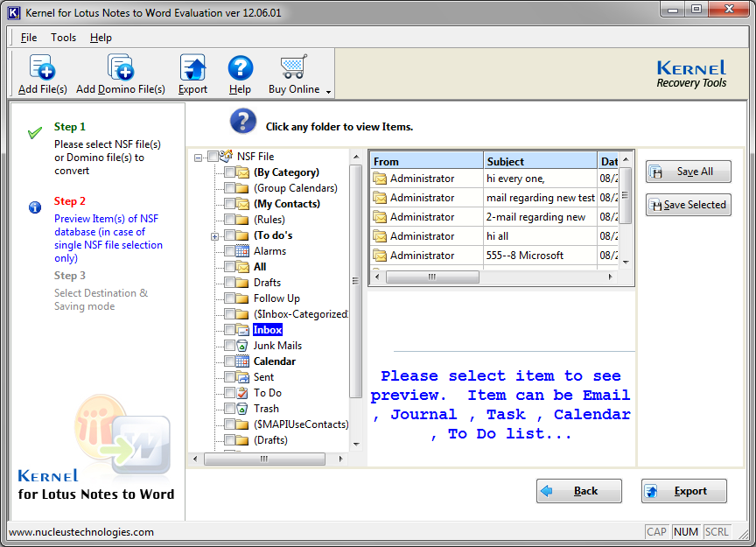Check the (By Category) folder checkbox
The image size is (756, 547).
pos(229,172)
